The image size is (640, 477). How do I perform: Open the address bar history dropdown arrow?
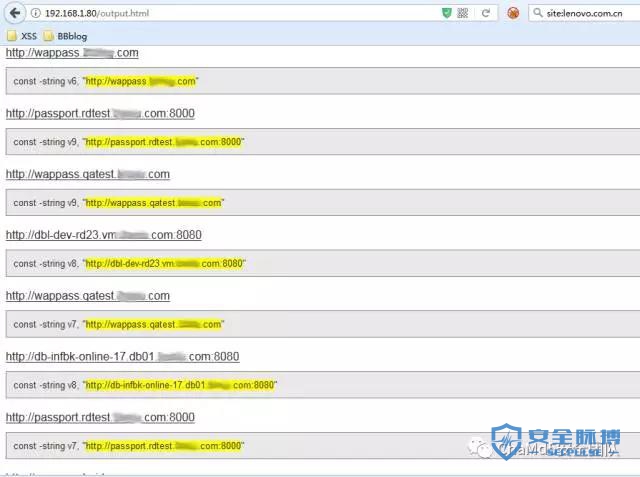[474, 13]
